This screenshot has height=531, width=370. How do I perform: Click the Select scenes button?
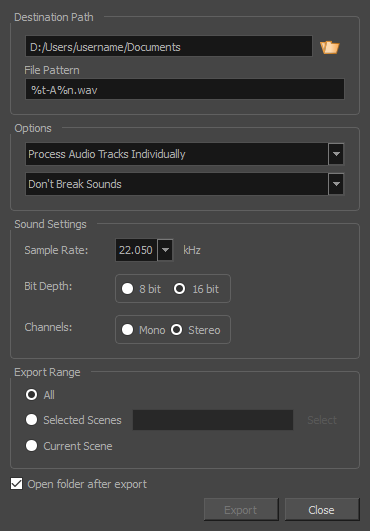pos(322,420)
